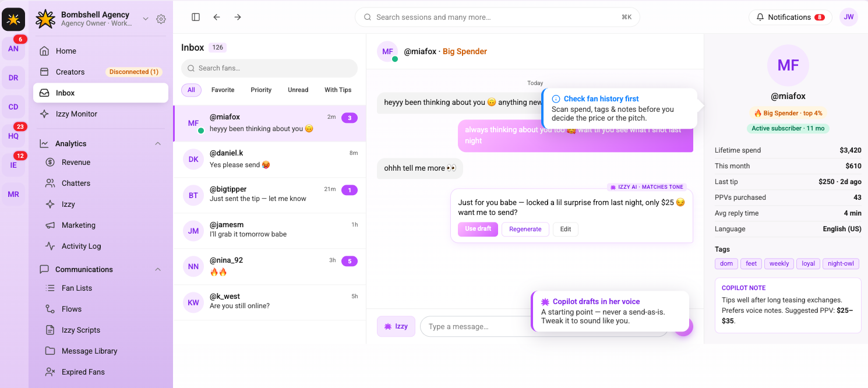This screenshot has width=868, height=388.
Task: Click Use draft button
Action: [478, 229]
